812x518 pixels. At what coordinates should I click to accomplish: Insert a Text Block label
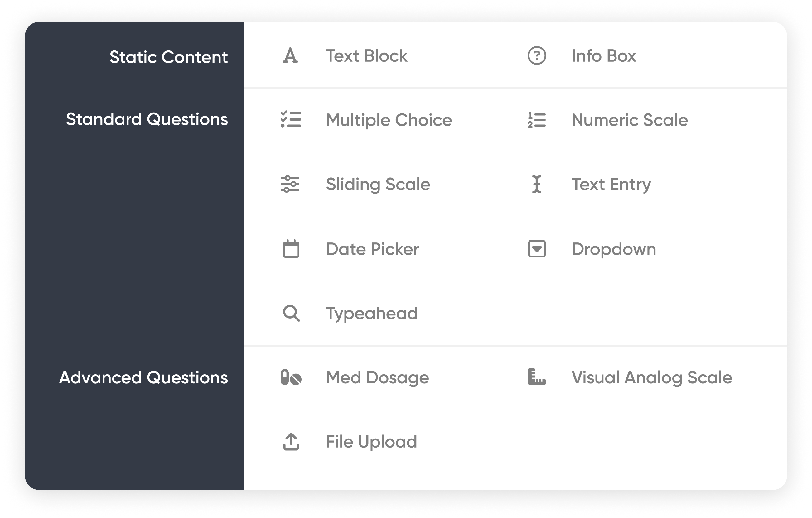366,56
